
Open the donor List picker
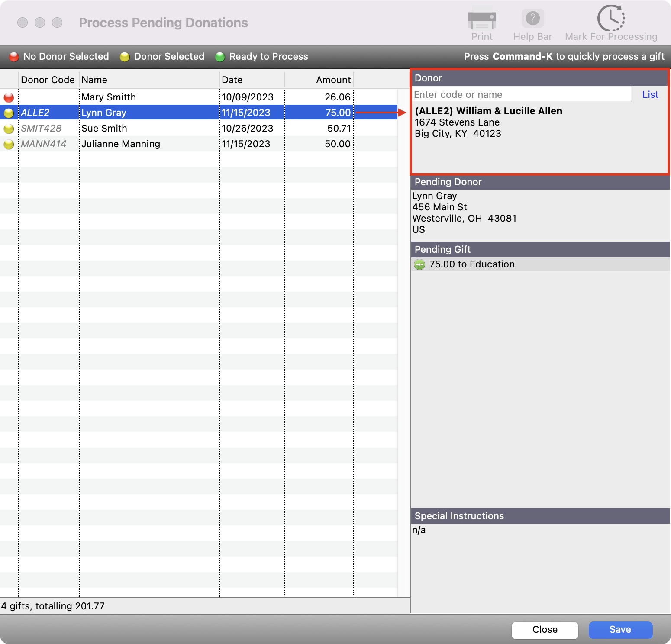tap(649, 94)
